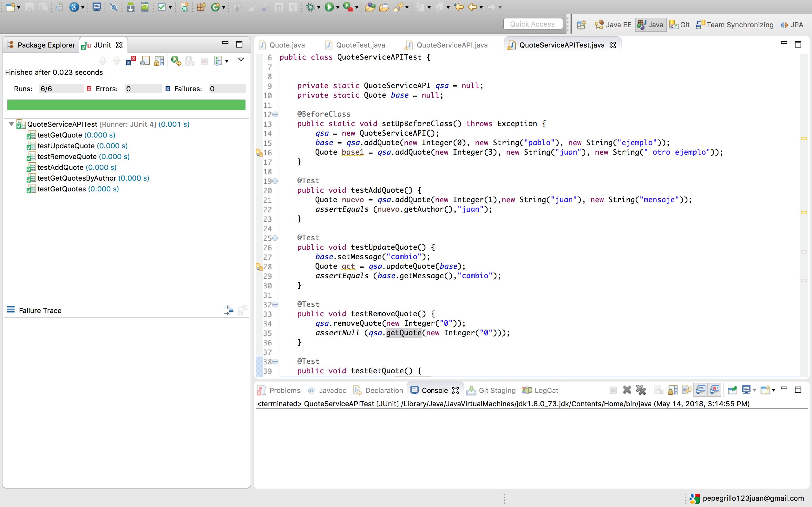Open the Problems tab
Viewport: 812px width, 507px height.
tap(285, 390)
